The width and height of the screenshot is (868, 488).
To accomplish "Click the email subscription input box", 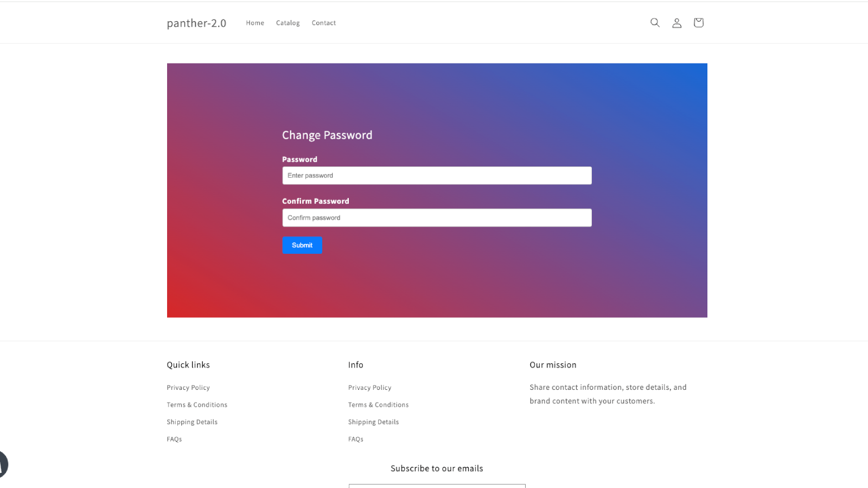I will [x=437, y=487].
